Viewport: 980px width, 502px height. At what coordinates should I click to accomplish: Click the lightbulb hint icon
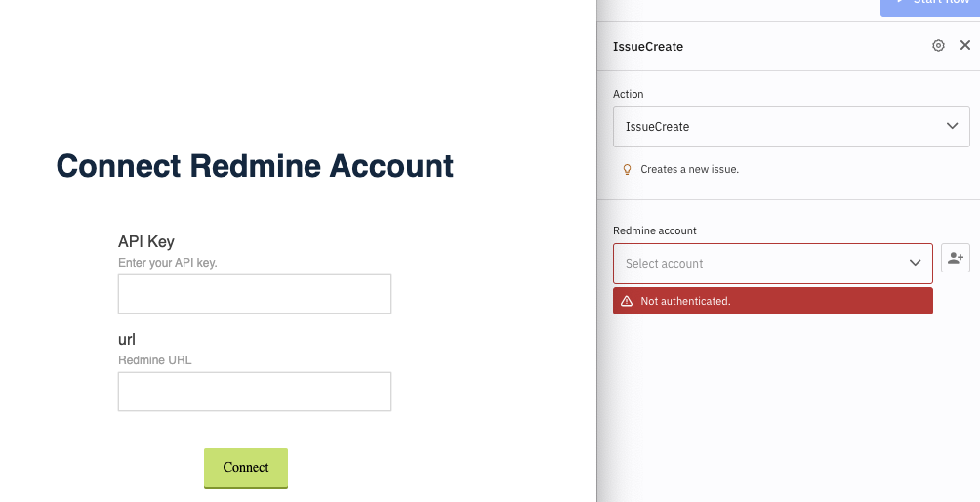coord(628,169)
